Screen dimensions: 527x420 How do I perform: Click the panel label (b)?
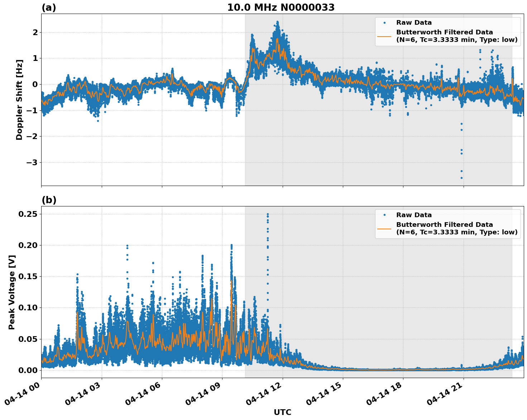coord(49,200)
